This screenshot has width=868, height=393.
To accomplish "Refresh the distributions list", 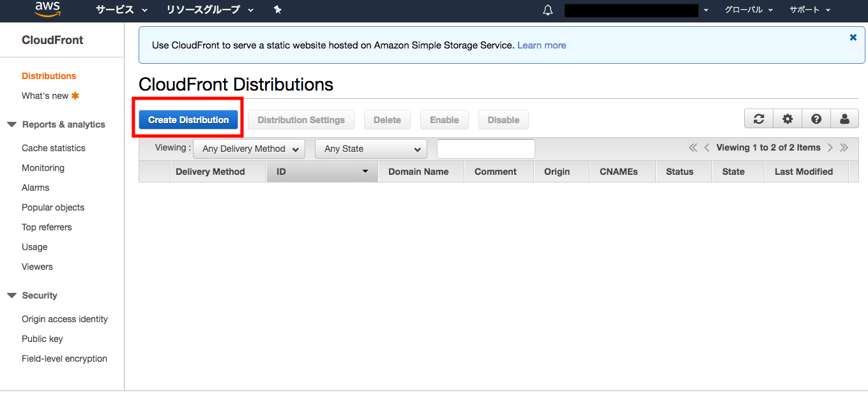I will point(759,119).
